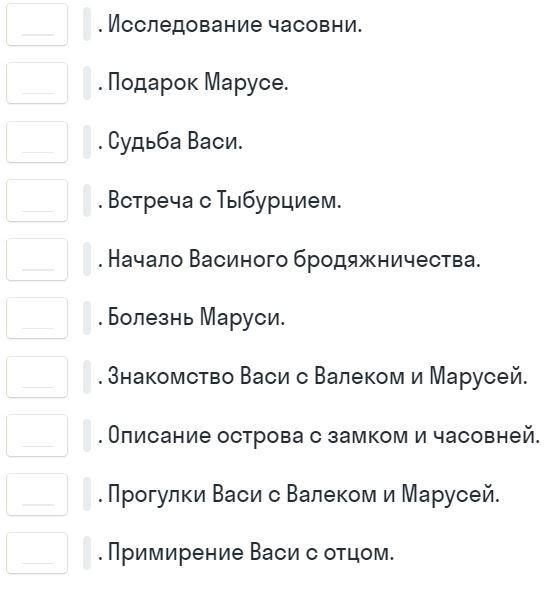Activate input box for «Начало Васиного бродяжничества»

[37, 259]
